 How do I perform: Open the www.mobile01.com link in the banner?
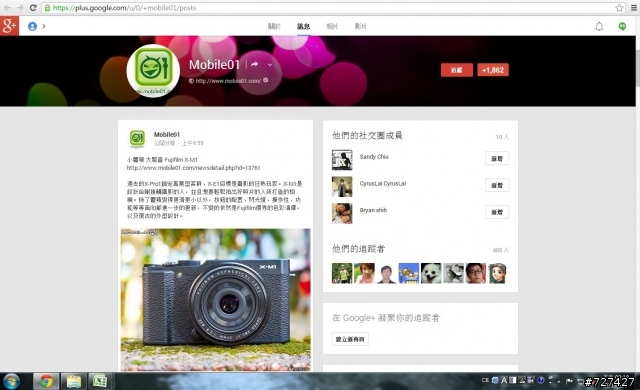[228, 81]
